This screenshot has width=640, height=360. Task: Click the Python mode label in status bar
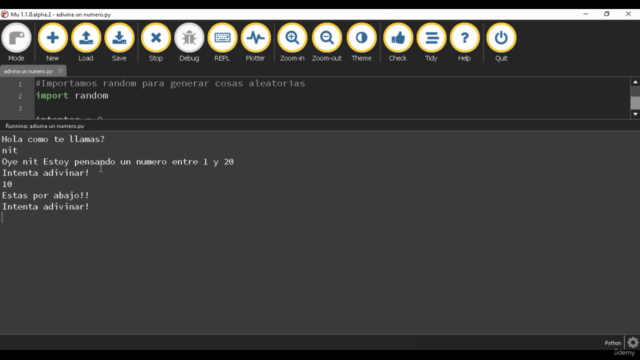tap(612, 343)
